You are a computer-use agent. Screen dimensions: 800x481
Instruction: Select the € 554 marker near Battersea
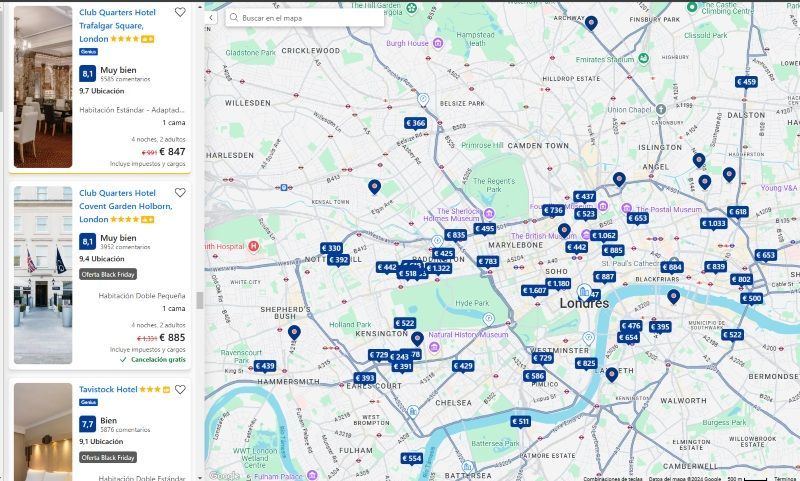[411, 459]
